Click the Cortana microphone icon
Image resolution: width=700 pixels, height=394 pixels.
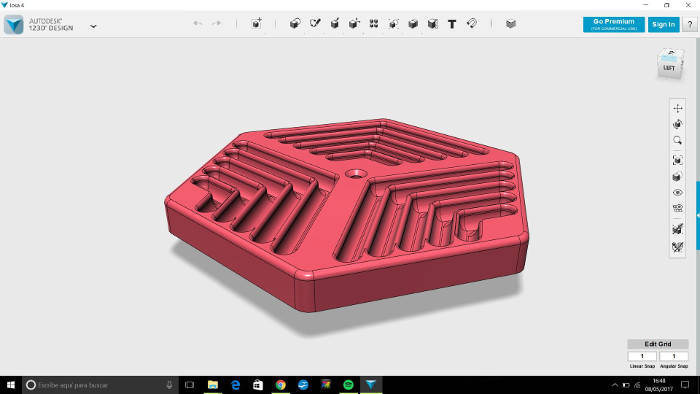click(x=169, y=385)
